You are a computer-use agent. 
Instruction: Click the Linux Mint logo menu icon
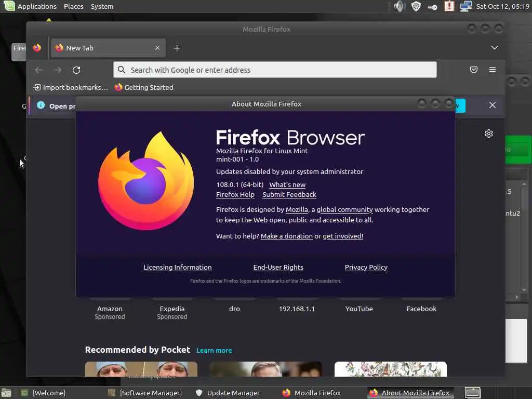(9, 6)
